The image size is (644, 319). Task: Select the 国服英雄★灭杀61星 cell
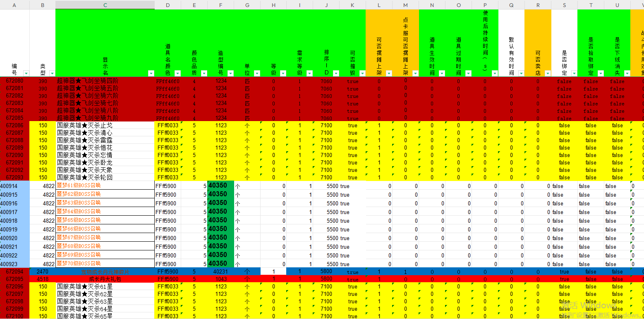(x=105, y=286)
